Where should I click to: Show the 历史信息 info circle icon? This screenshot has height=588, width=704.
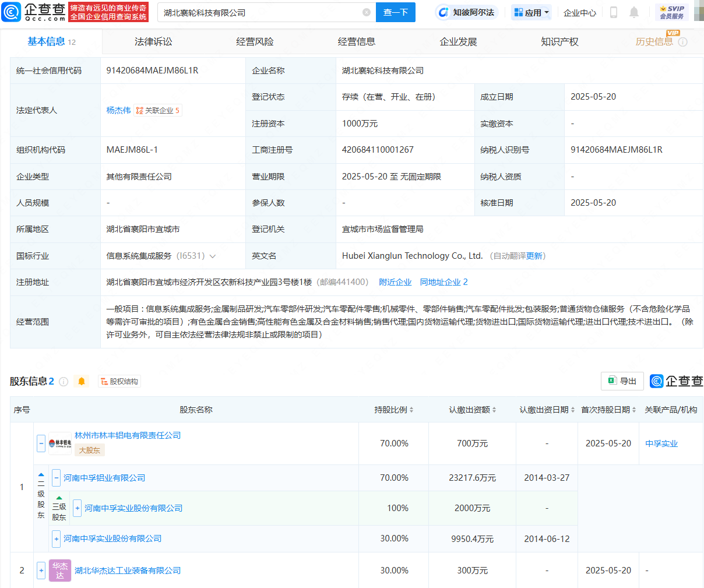[683, 42]
